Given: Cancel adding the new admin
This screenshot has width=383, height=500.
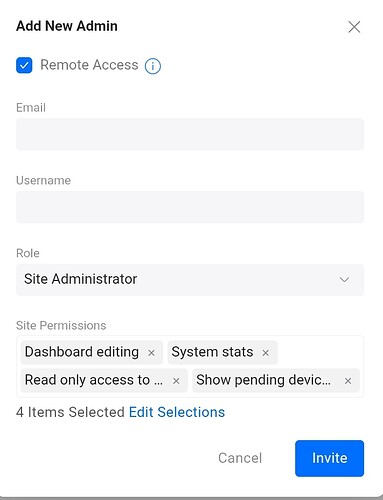Looking at the screenshot, I should pyautogui.click(x=240, y=458).
